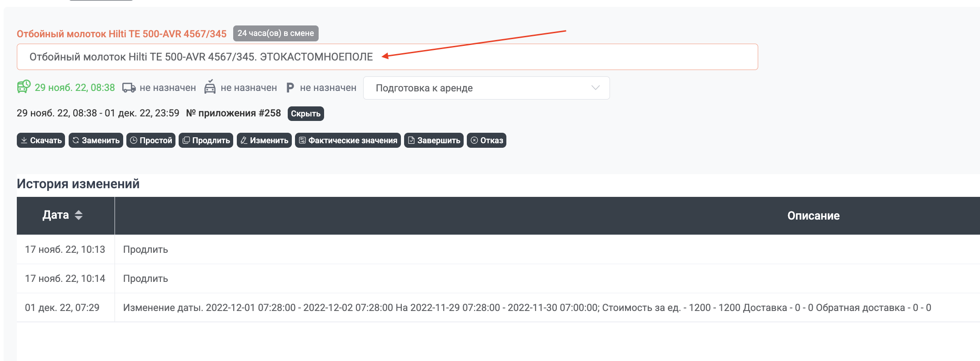Screen dimensions: 980x361
Task: Click the Заменить button
Action: (x=96, y=140)
